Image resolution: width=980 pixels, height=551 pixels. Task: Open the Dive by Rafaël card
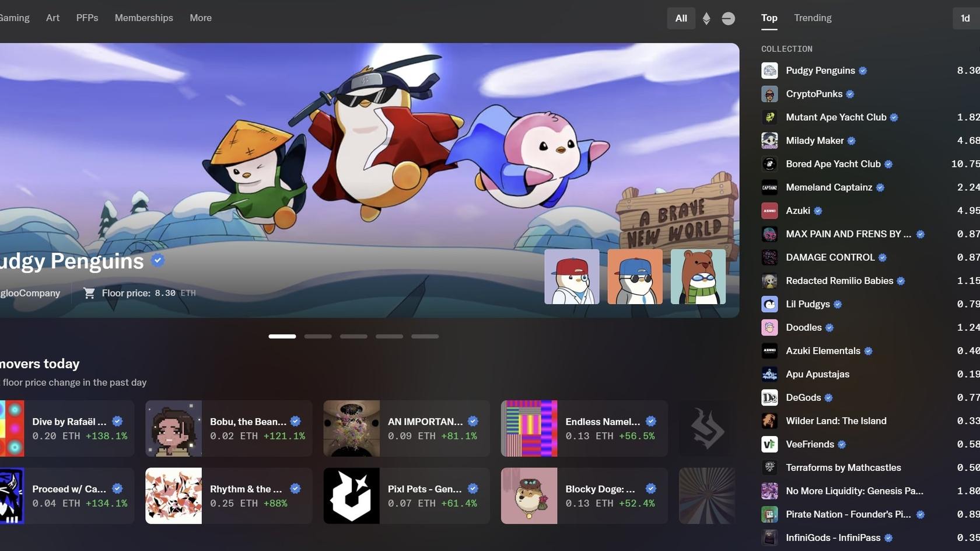pos(67,428)
